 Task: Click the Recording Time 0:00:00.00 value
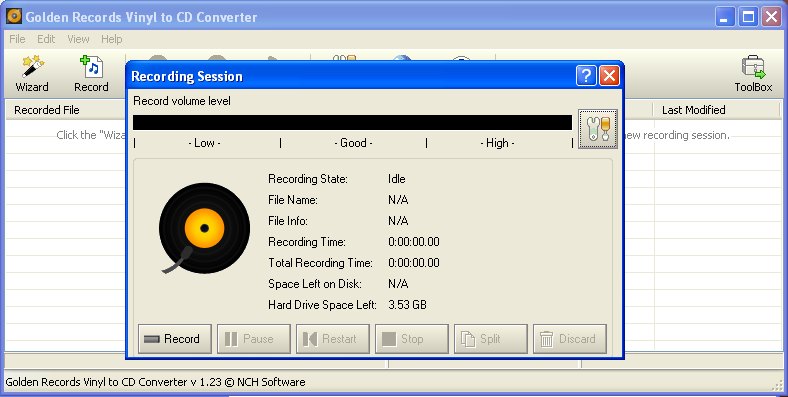pos(414,242)
